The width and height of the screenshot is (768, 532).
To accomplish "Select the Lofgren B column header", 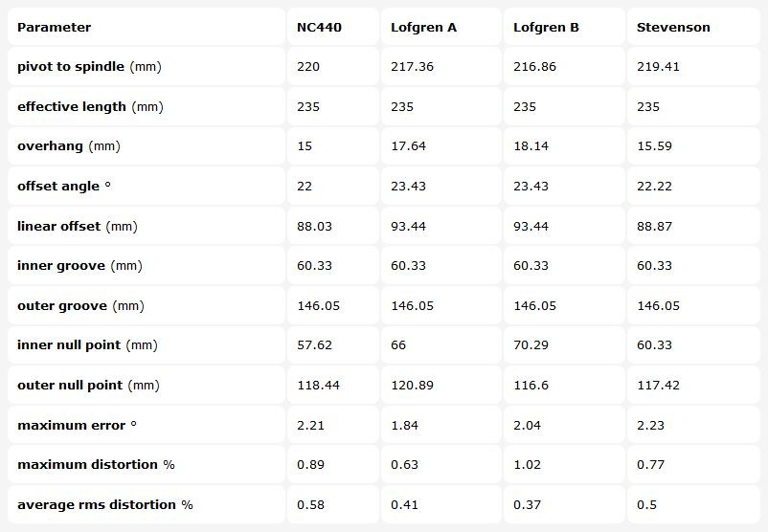I will [546, 28].
